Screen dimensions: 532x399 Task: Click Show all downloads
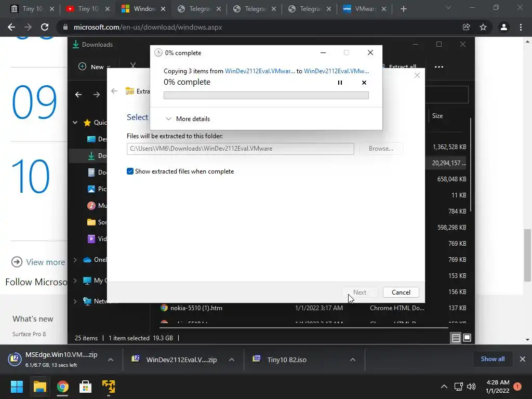point(493,359)
